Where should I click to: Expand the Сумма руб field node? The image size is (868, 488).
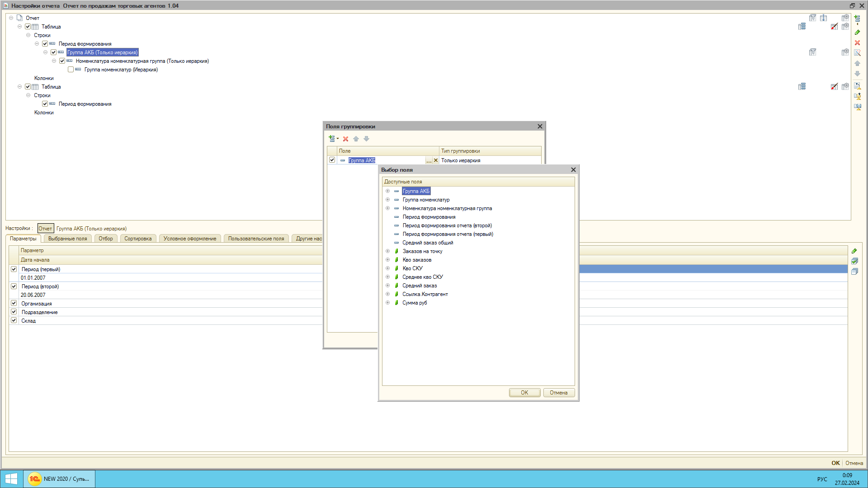pyautogui.click(x=387, y=303)
